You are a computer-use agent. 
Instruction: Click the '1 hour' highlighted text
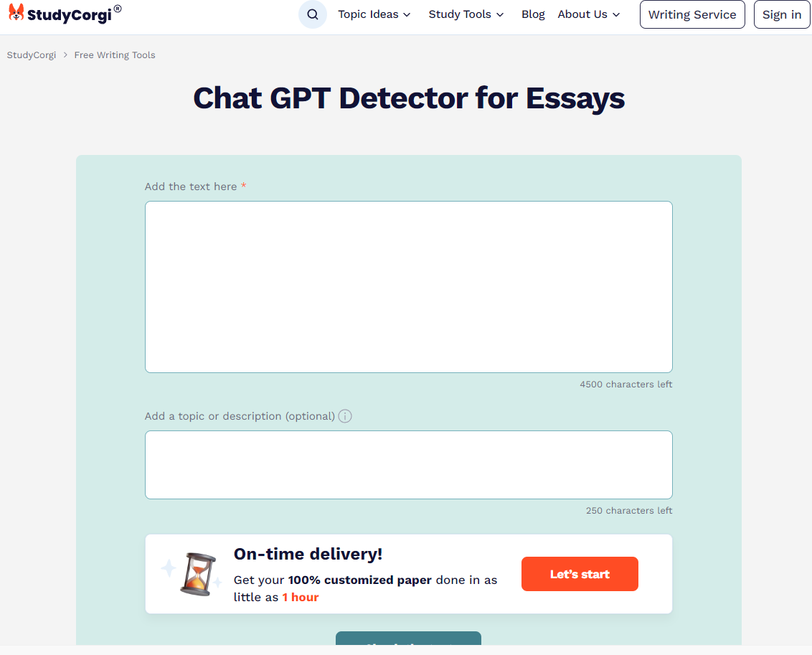tap(301, 597)
